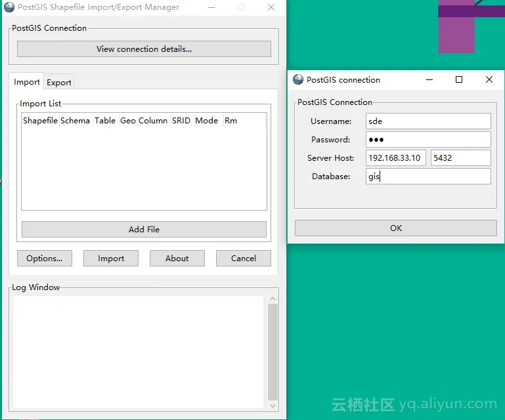The height and width of the screenshot is (420, 505).
Task: Click the Database field containing gis
Action: (428, 176)
